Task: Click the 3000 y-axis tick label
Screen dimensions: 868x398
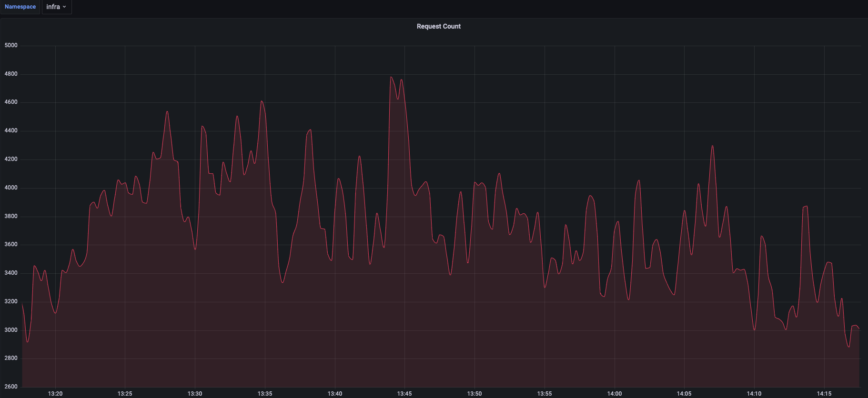Action: click(11, 330)
